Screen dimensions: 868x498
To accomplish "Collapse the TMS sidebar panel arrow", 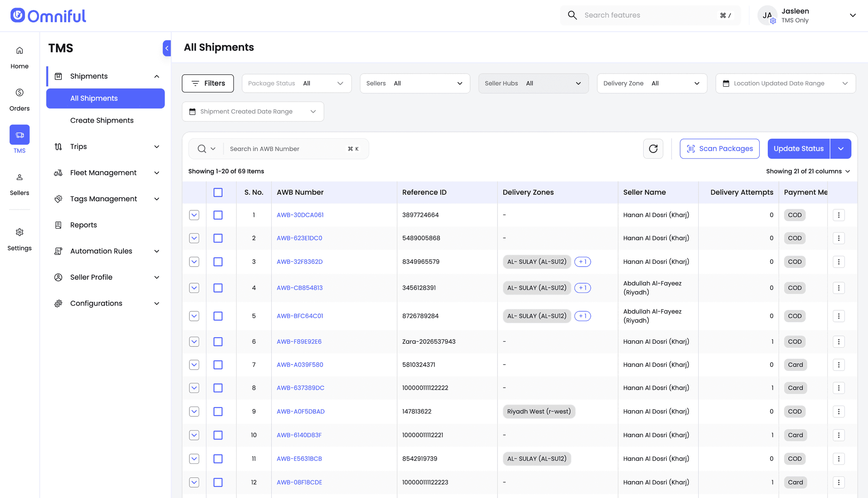I will pos(167,48).
